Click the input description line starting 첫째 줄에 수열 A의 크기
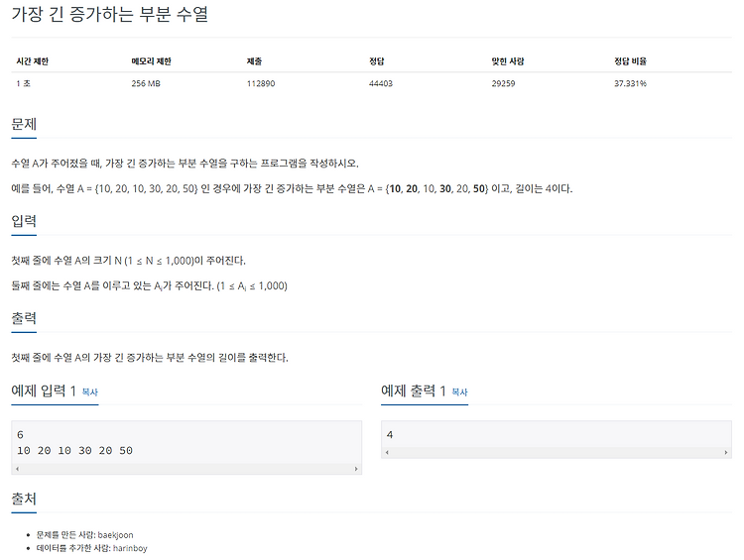This screenshot has width=744, height=560. (x=129, y=261)
